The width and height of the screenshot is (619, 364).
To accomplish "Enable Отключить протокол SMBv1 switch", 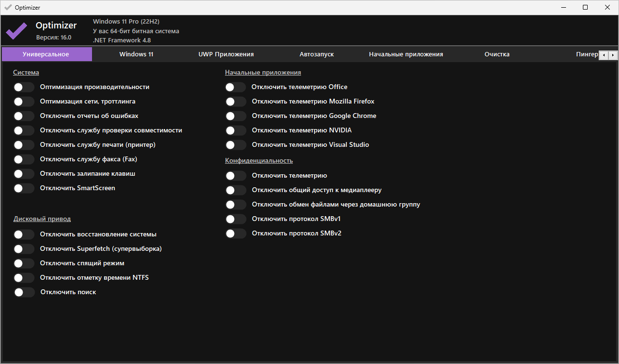I will pos(236,219).
